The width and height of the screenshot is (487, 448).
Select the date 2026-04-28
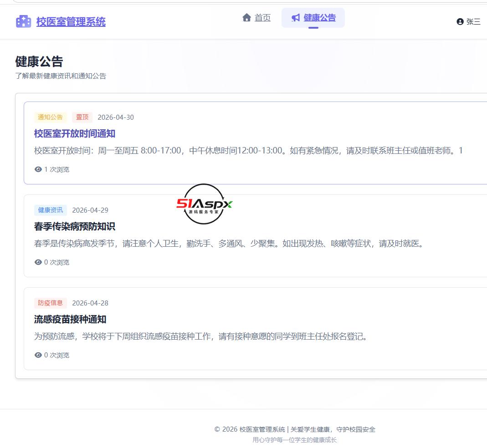[x=90, y=303]
